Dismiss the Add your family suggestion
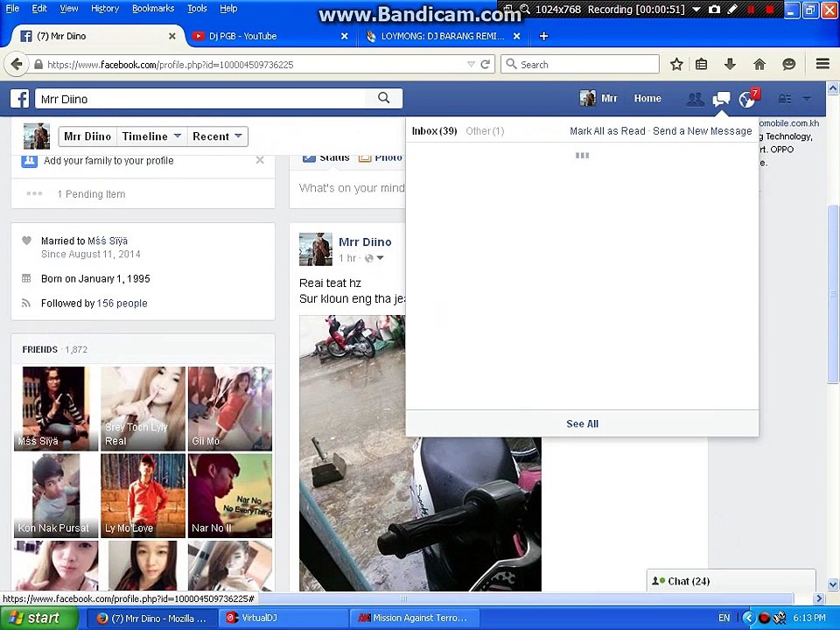This screenshot has width=840, height=630. tap(260, 160)
